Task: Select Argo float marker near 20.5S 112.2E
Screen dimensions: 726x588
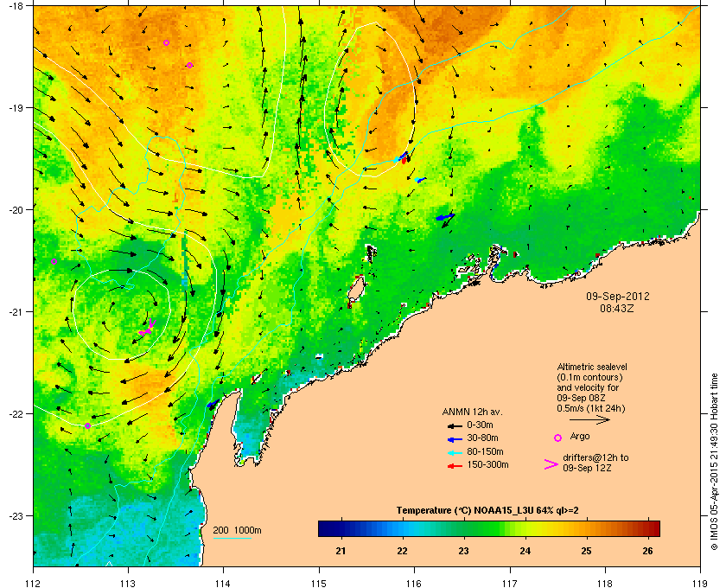Action: click(54, 262)
